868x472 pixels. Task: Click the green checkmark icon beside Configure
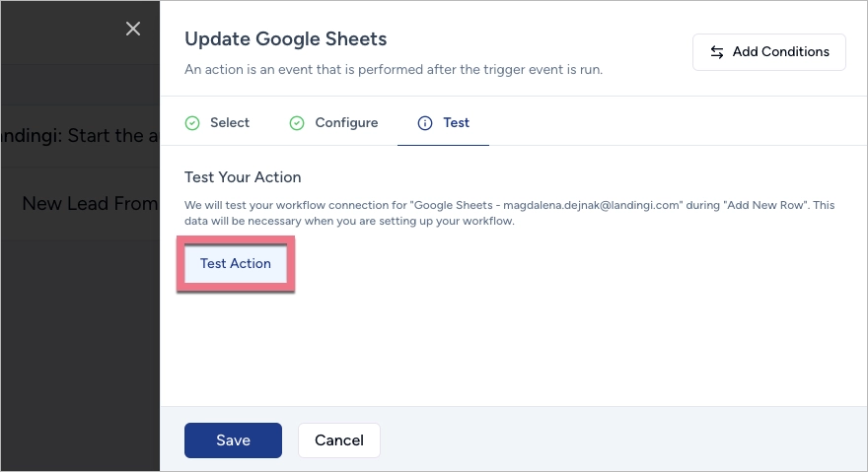click(297, 123)
